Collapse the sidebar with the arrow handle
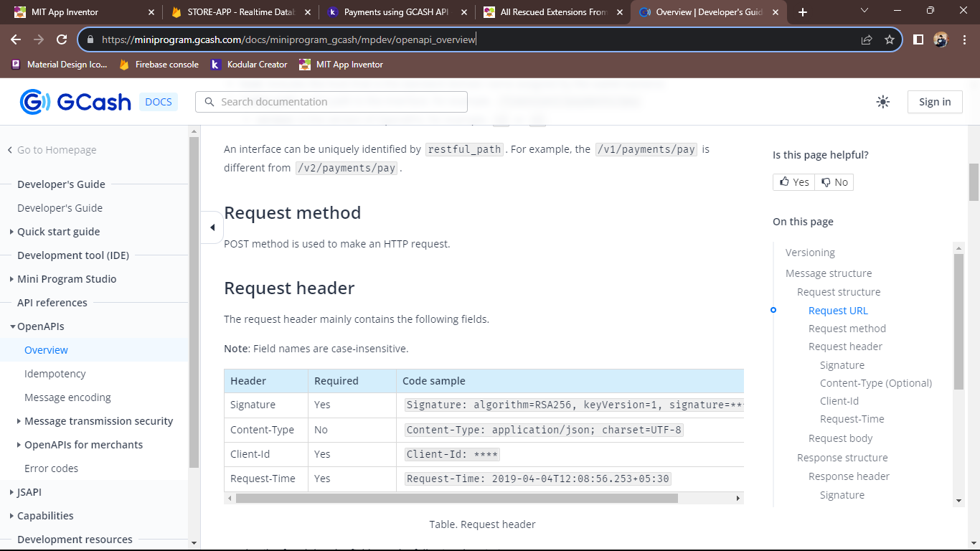Viewport: 980px width, 551px height. pyautogui.click(x=212, y=227)
